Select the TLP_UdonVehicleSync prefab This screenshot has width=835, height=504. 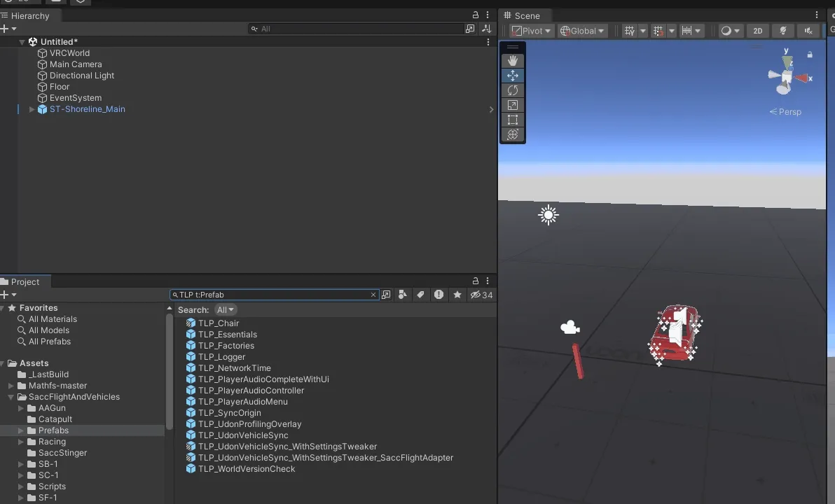click(242, 435)
